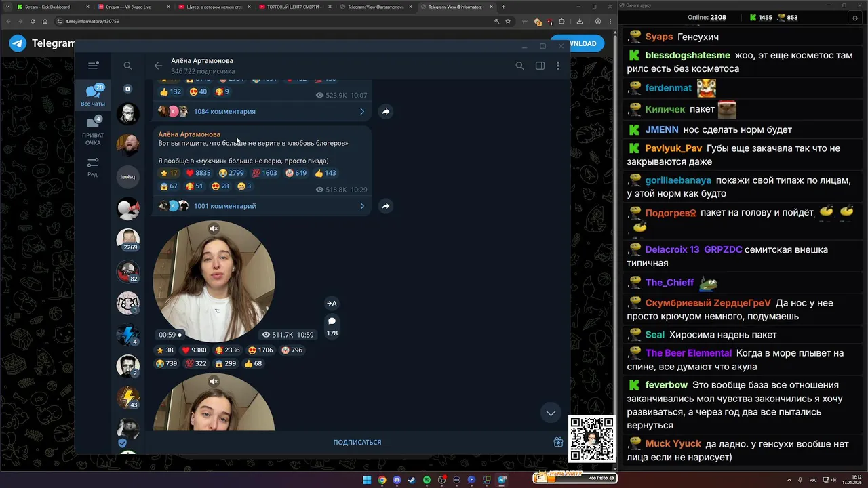Jump to latest messages with down chevron

(551, 413)
